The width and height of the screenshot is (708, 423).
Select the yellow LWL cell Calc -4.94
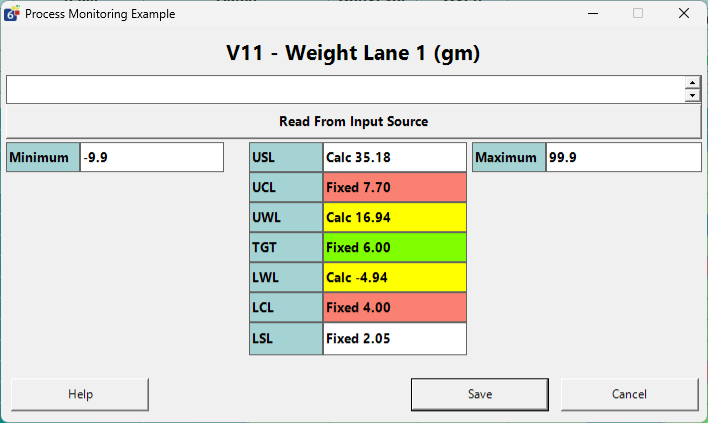[x=395, y=277]
